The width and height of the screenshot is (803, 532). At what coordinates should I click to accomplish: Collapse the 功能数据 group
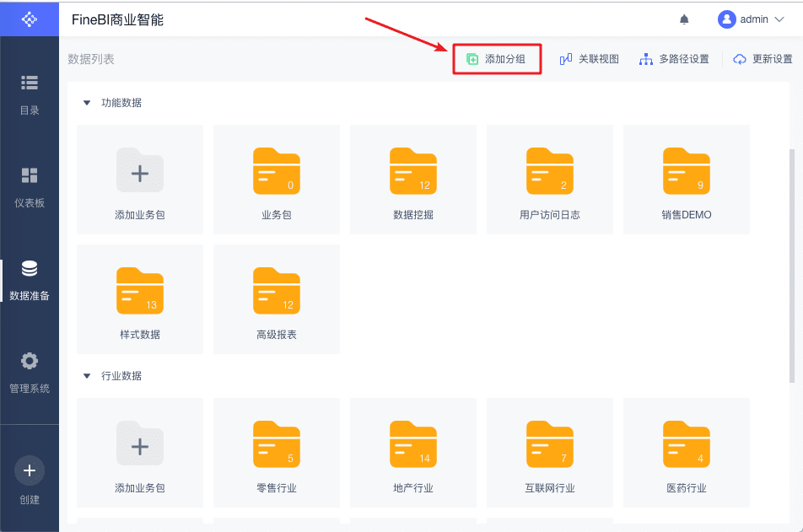[87, 103]
